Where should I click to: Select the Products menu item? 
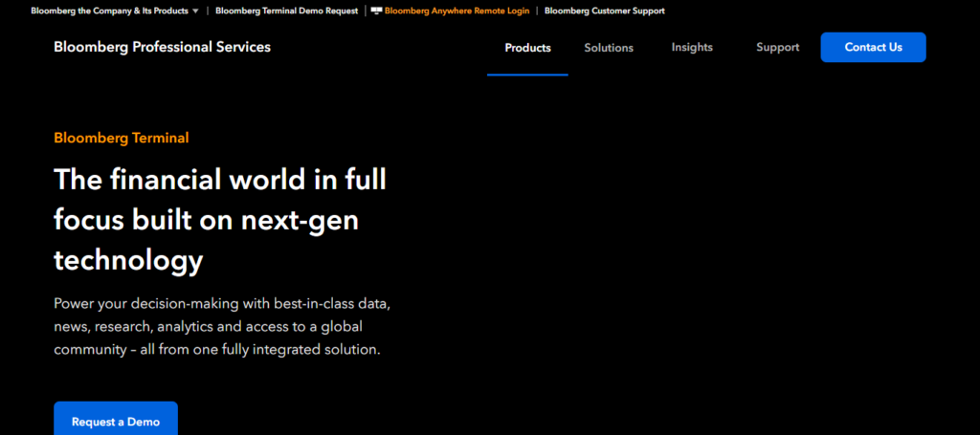[x=527, y=48]
